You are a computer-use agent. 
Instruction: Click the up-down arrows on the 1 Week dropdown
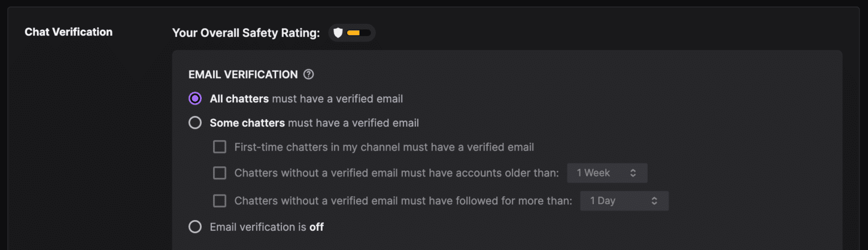tap(633, 173)
